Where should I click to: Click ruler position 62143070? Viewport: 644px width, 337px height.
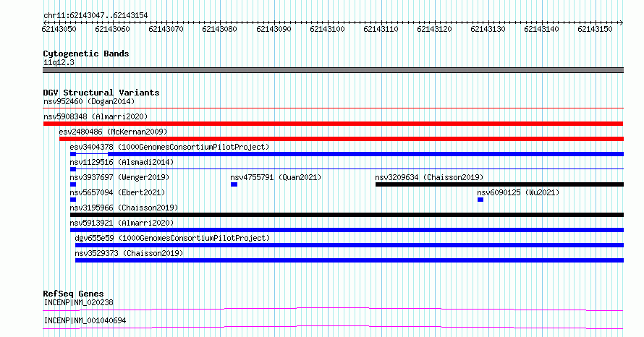[166, 29]
